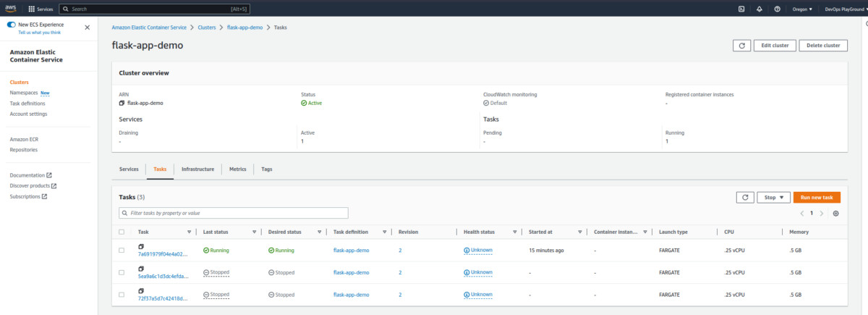Refresh the Tasks table list

[744, 197]
